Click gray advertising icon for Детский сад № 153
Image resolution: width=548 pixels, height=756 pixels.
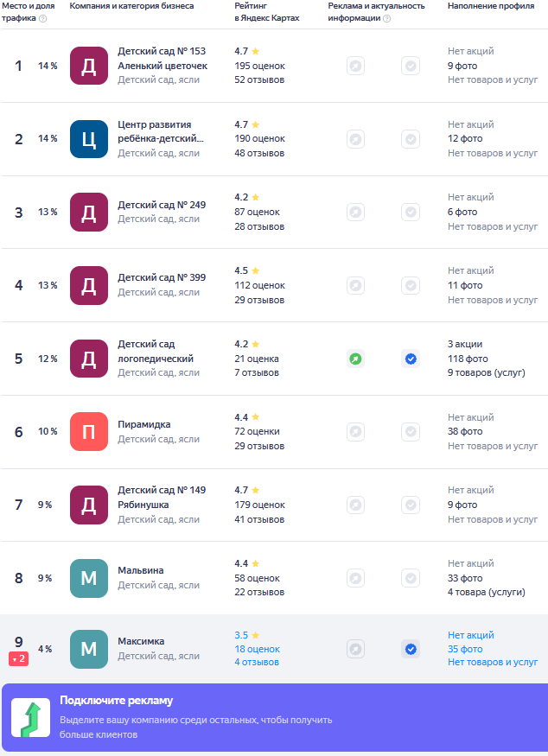[x=355, y=66]
